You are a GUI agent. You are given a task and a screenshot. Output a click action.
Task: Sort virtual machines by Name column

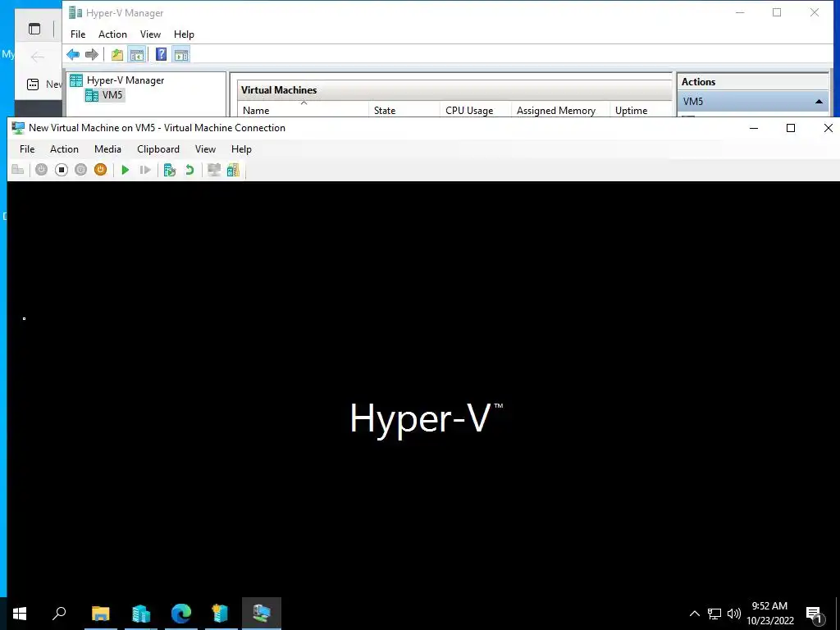(304, 111)
